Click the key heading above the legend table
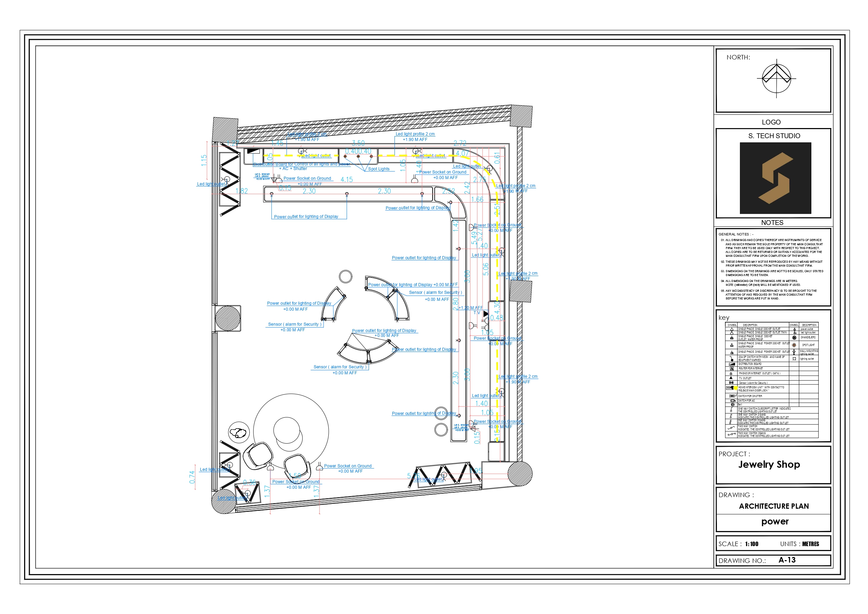Image resolution: width=868 pixels, height=614 pixels. pos(724,317)
